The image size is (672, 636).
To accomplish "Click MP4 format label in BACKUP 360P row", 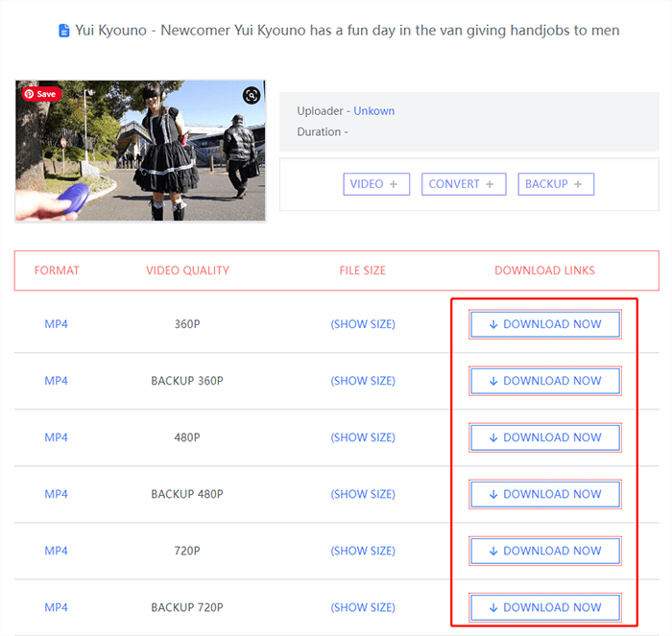I will coord(56,381).
